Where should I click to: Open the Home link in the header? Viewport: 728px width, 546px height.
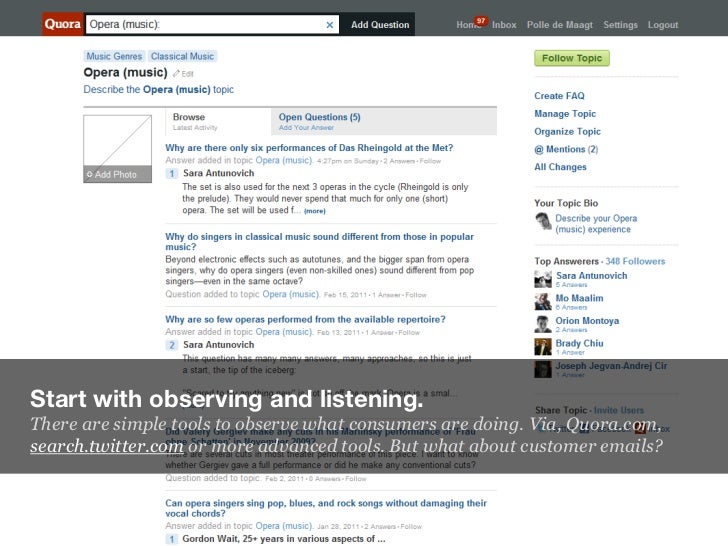(x=466, y=25)
